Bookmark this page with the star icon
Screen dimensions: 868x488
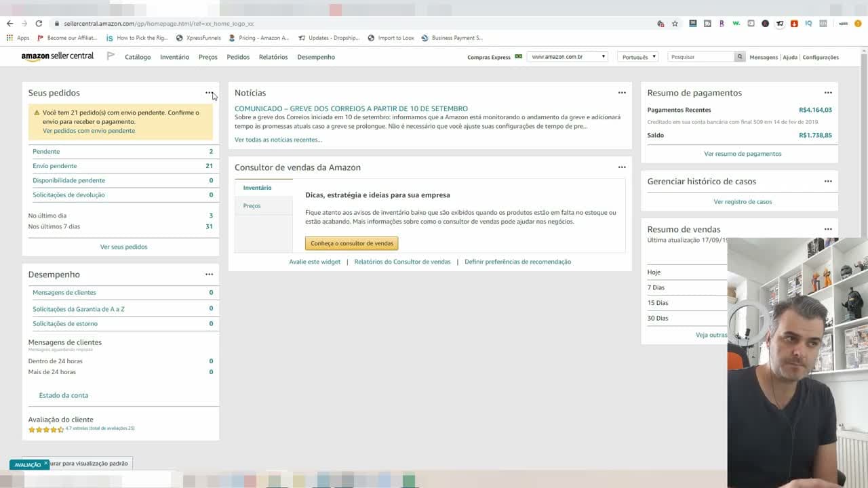coord(675,23)
